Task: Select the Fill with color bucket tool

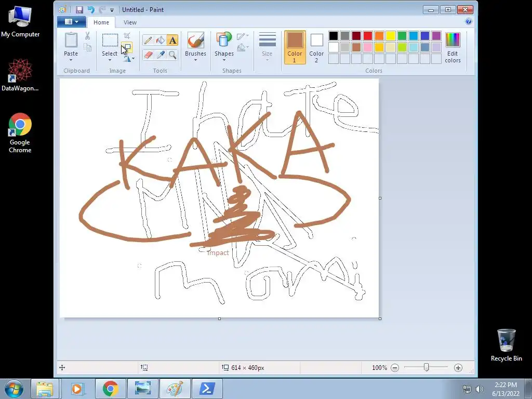Action: (160, 41)
